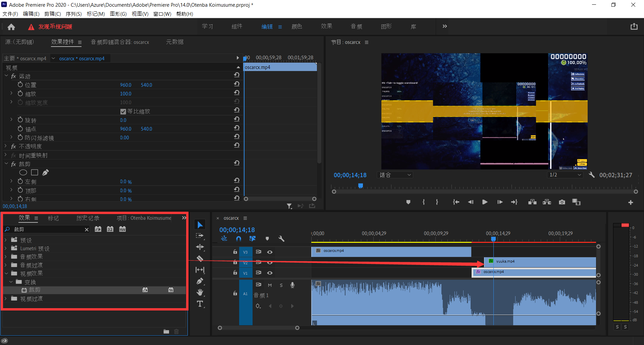Select the Razor tool in timeline toolbar

[x=200, y=259]
